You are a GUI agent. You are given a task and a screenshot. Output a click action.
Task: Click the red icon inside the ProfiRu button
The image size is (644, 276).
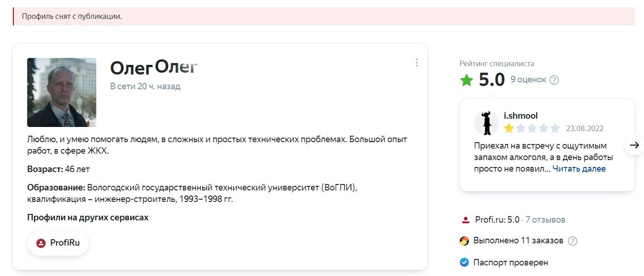[41, 243]
